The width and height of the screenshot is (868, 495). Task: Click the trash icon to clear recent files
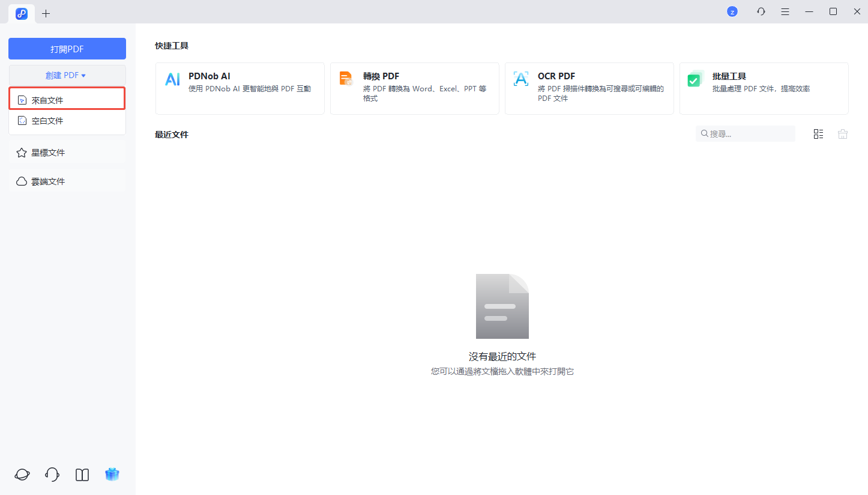click(843, 134)
